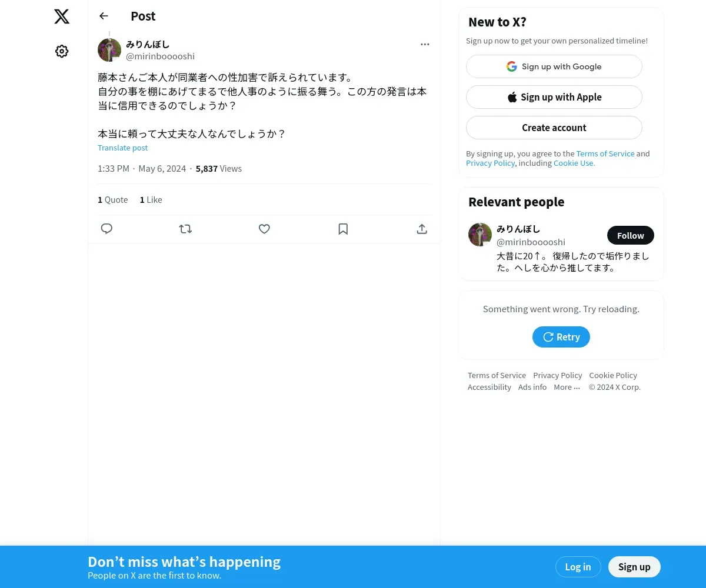Click Translate post link
706x588 pixels.
122,148
